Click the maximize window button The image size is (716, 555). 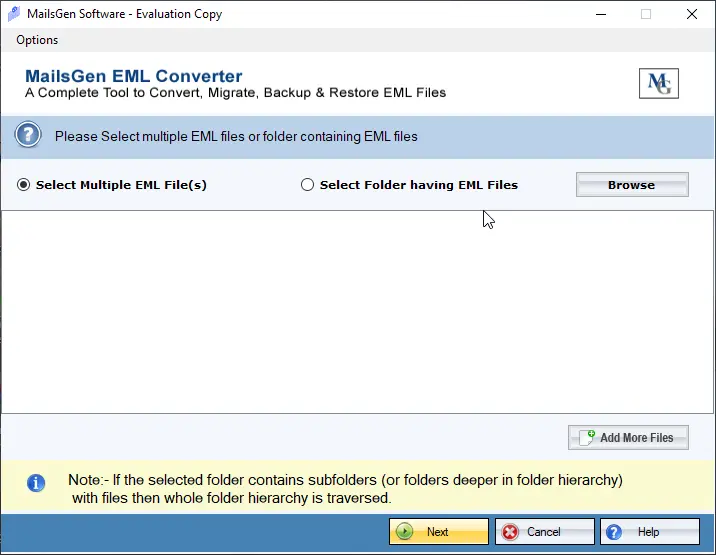click(x=646, y=14)
